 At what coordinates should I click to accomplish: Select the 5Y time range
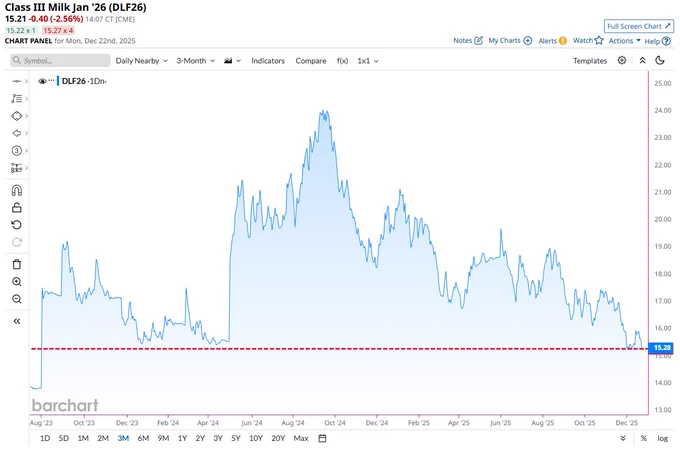click(235, 438)
